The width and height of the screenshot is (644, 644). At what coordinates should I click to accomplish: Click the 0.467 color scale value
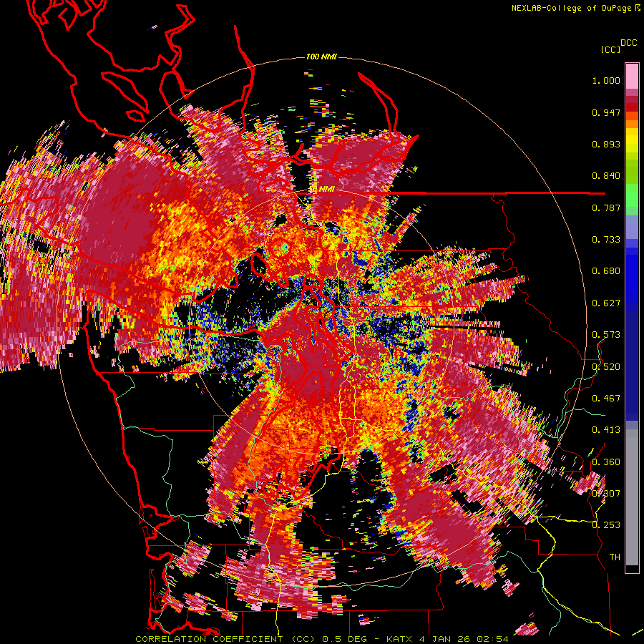point(606,398)
